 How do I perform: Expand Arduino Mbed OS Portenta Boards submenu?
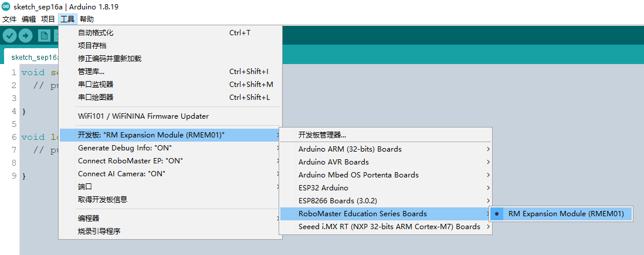point(386,175)
